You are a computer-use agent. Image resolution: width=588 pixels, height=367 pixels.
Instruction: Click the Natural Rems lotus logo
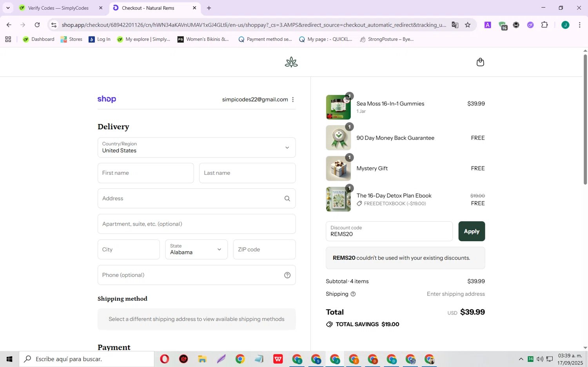pos(291,62)
